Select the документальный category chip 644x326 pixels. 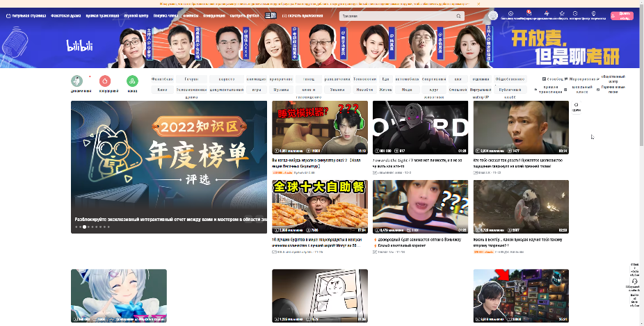pos(227,90)
